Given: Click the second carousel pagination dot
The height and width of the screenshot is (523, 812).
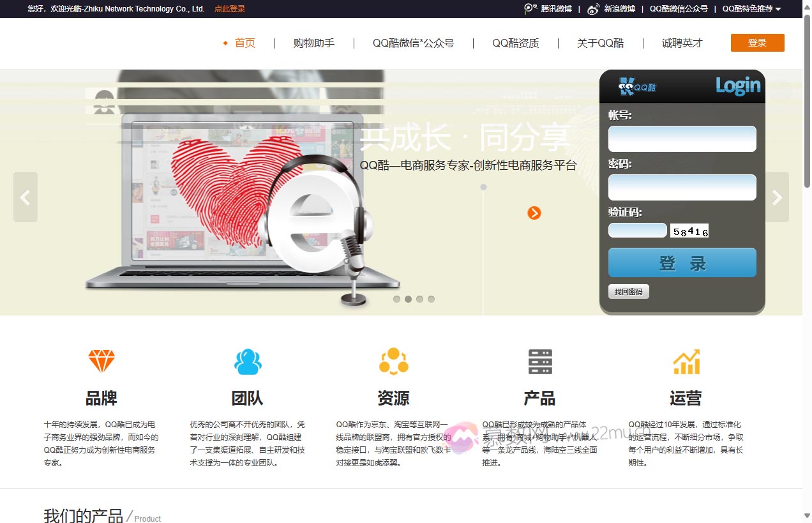Looking at the screenshot, I should coord(408,298).
